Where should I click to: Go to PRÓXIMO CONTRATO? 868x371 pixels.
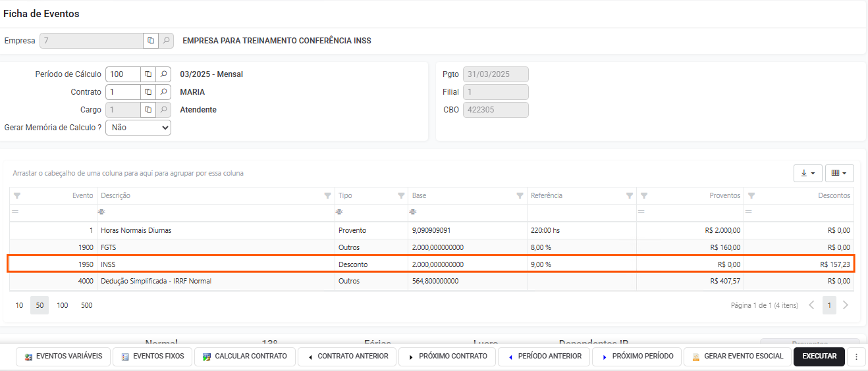pyautogui.click(x=447, y=357)
